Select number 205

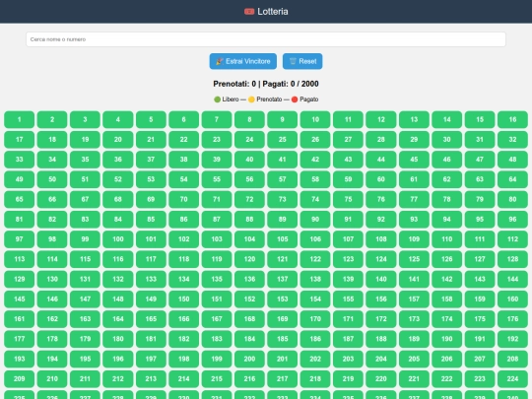tap(414, 359)
